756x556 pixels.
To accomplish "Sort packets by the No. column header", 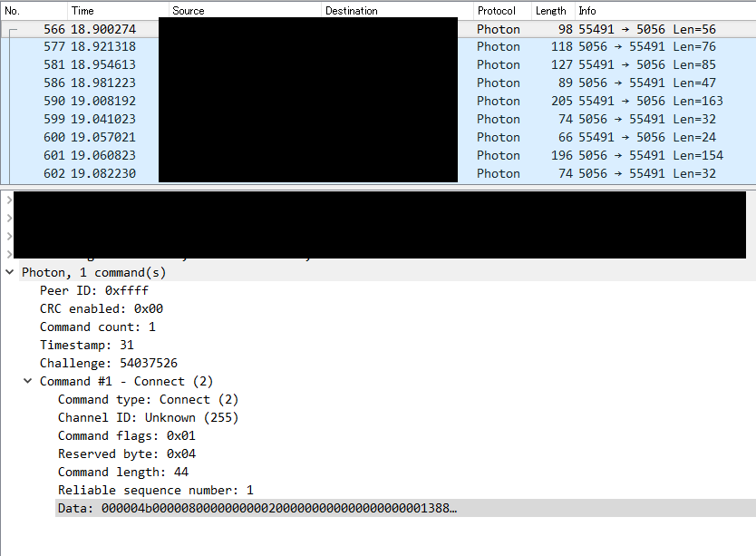I will pyautogui.click(x=34, y=11).
